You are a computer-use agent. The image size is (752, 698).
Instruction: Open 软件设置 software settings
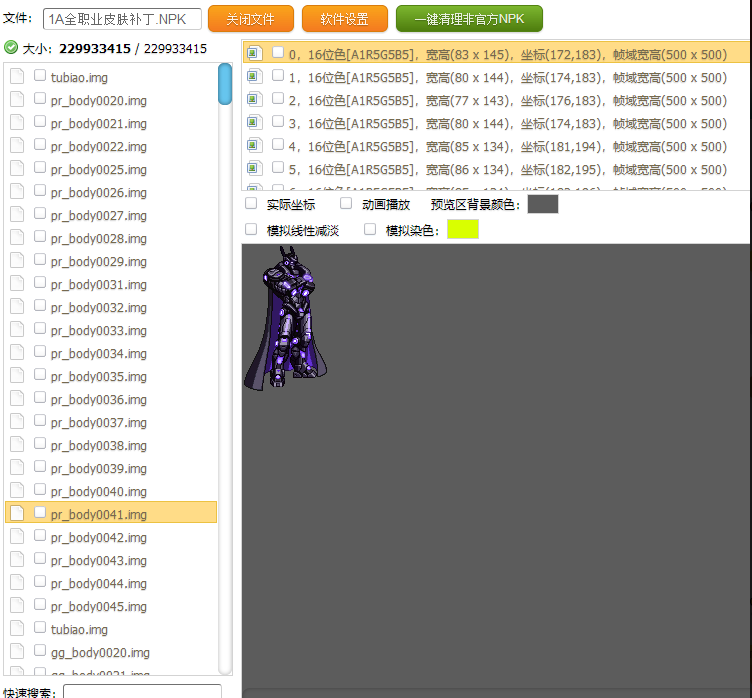point(344,19)
